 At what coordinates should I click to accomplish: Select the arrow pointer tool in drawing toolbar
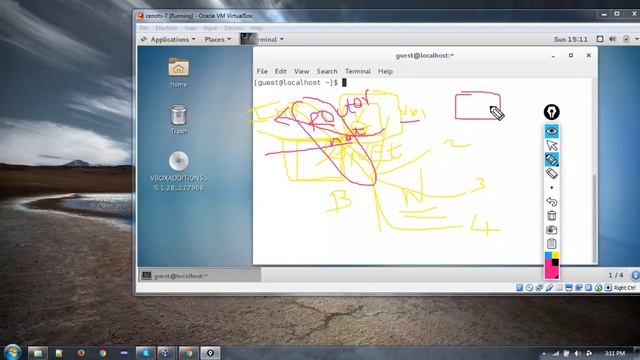551,145
